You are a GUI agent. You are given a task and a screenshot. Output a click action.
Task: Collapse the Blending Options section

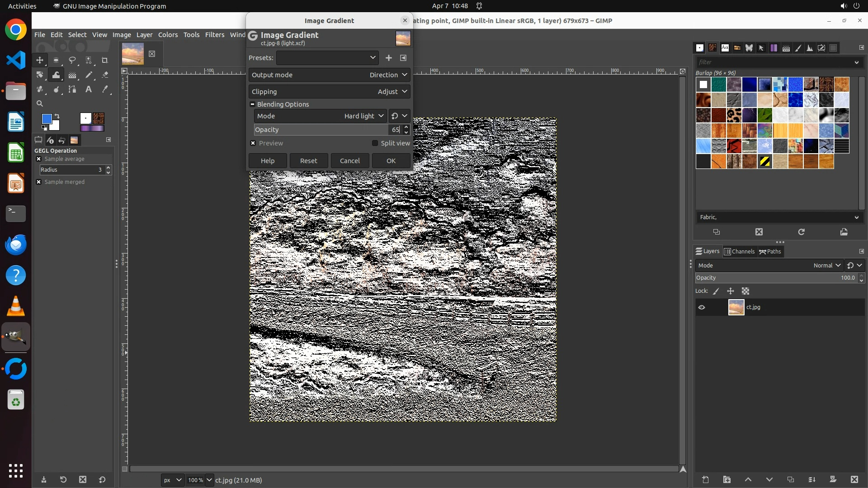pos(252,104)
